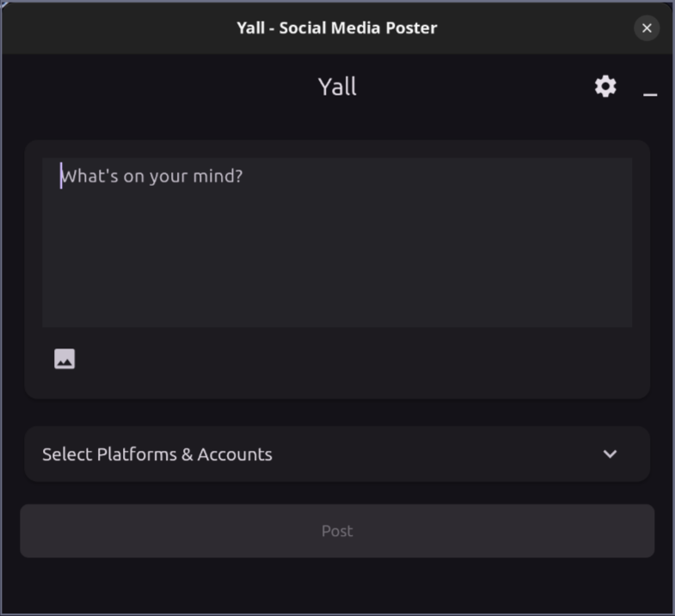Select the "Select Platforms & Accounts" label

(x=157, y=454)
